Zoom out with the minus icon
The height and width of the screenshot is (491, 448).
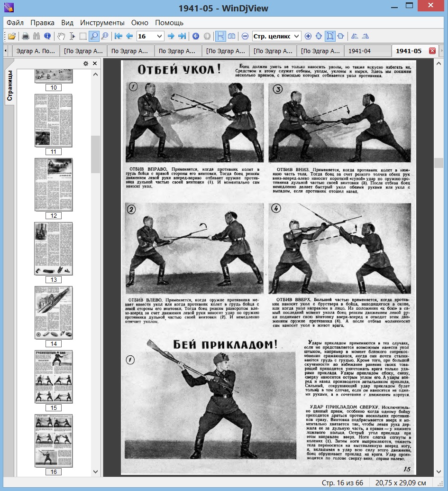(245, 36)
